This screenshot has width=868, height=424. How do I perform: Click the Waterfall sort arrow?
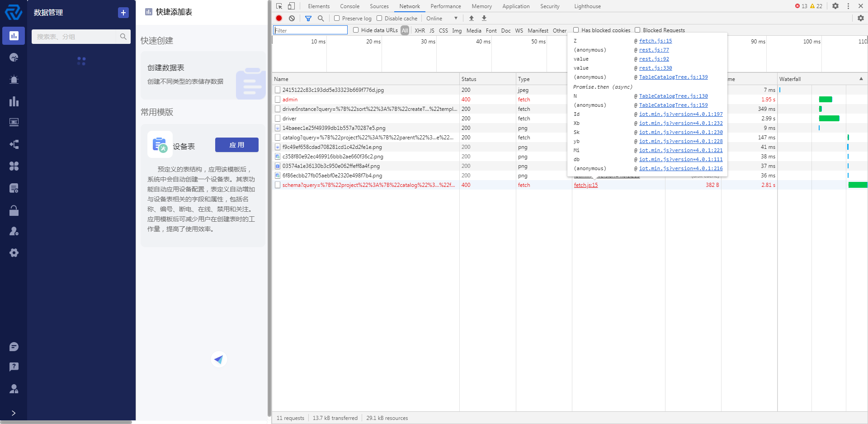[861, 79]
